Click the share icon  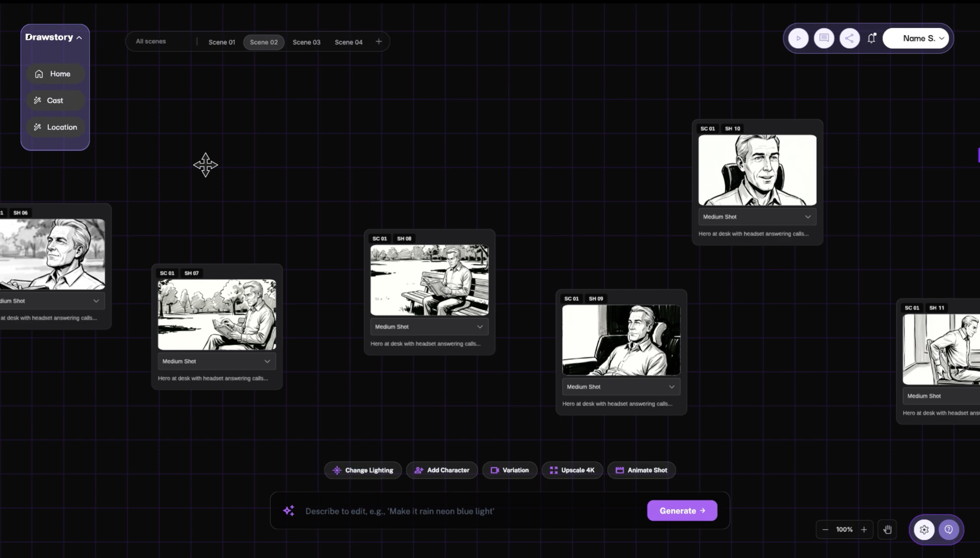click(850, 38)
